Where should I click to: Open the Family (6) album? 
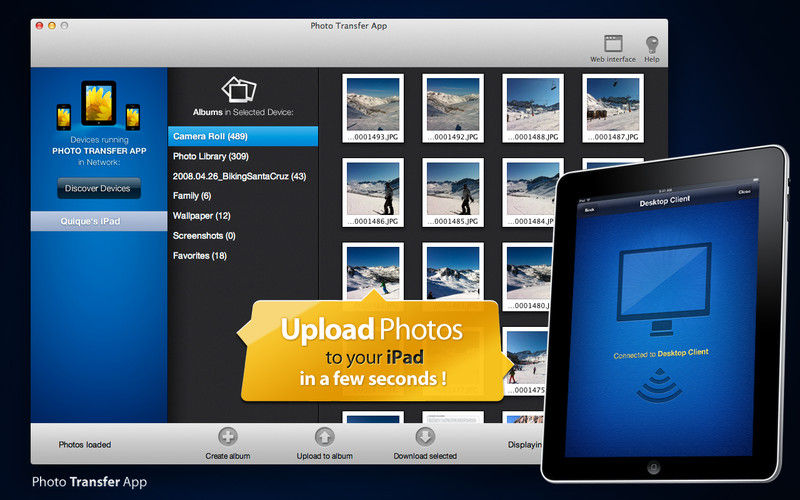[243, 196]
